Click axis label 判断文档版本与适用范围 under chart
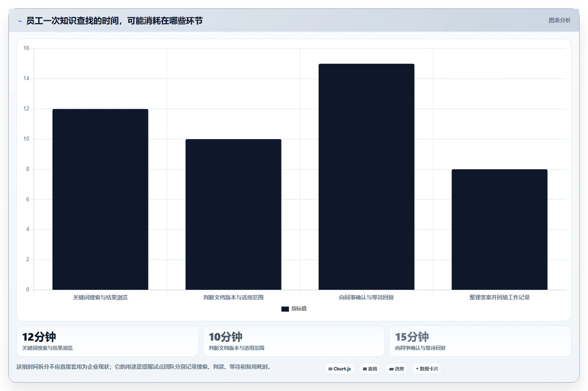This screenshot has height=391, width=588. [233, 297]
